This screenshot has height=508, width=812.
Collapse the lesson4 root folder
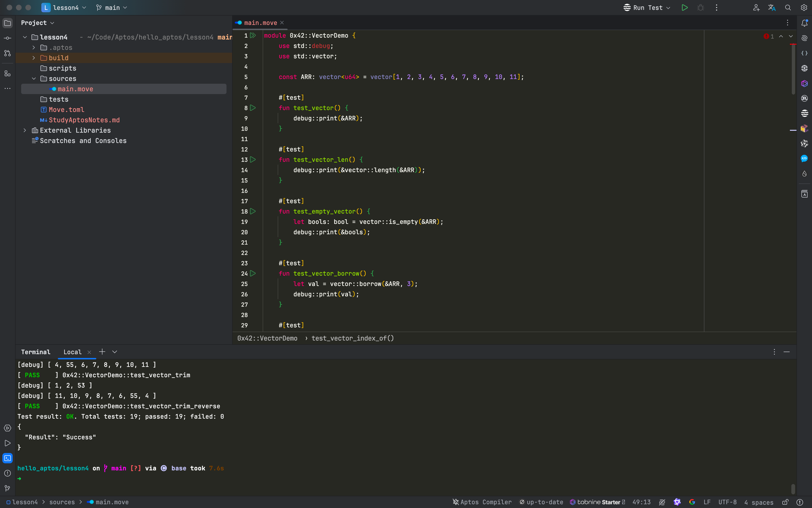pyautogui.click(x=25, y=37)
